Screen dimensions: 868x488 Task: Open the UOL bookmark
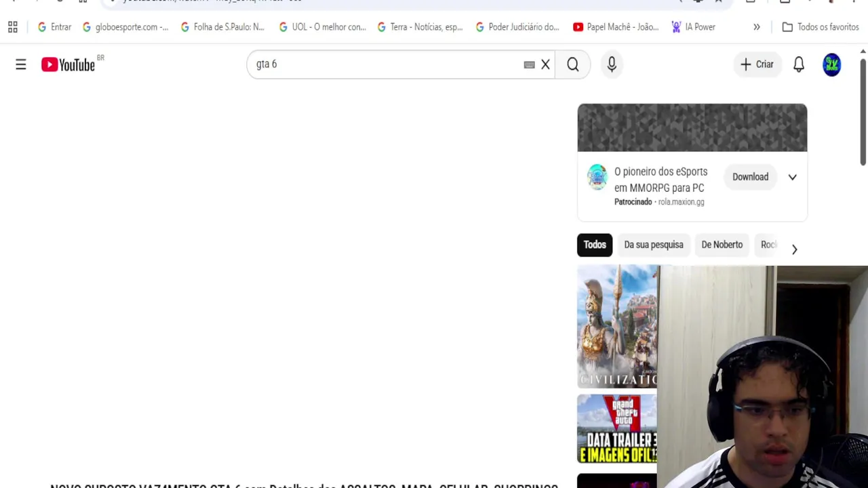click(323, 27)
